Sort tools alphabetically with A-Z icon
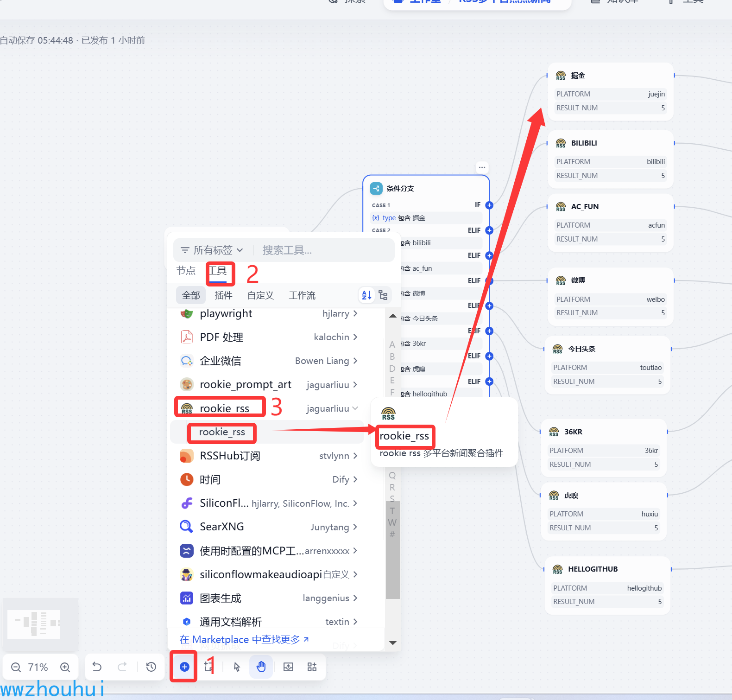 366,295
